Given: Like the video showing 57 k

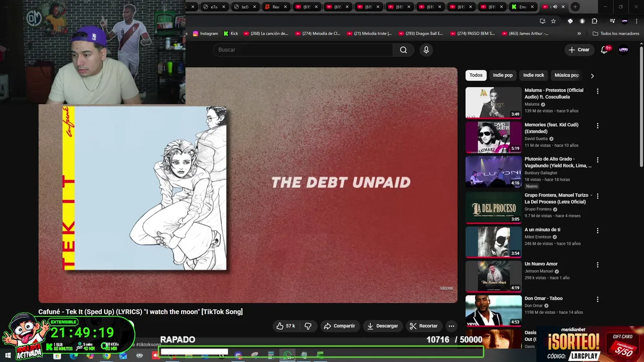Looking at the screenshot, I should click(x=285, y=326).
